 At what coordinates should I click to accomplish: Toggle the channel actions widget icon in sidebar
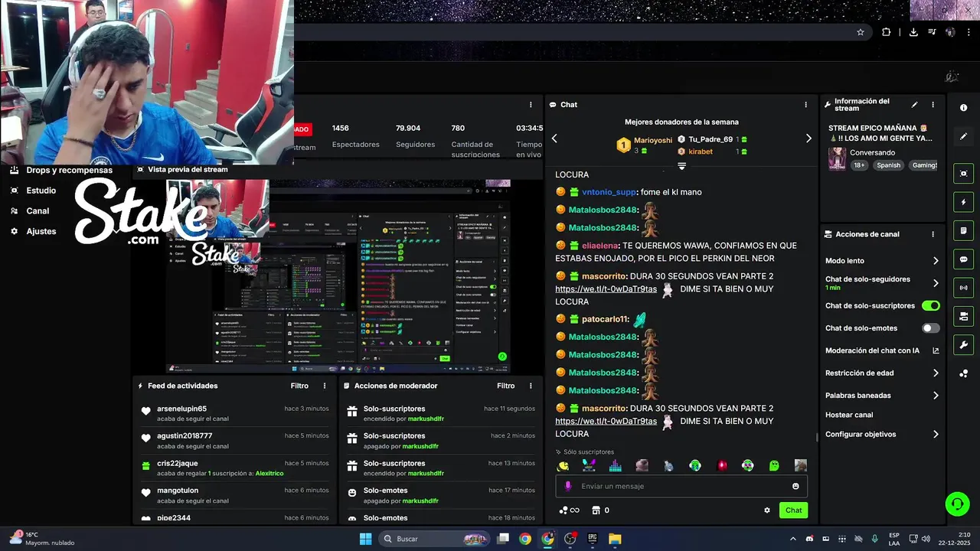click(963, 316)
